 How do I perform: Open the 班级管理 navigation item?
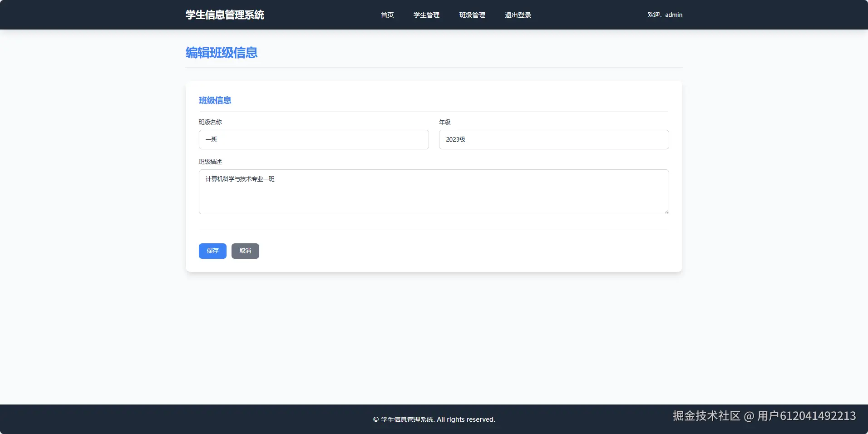pyautogui.click(x=472, y=15)
